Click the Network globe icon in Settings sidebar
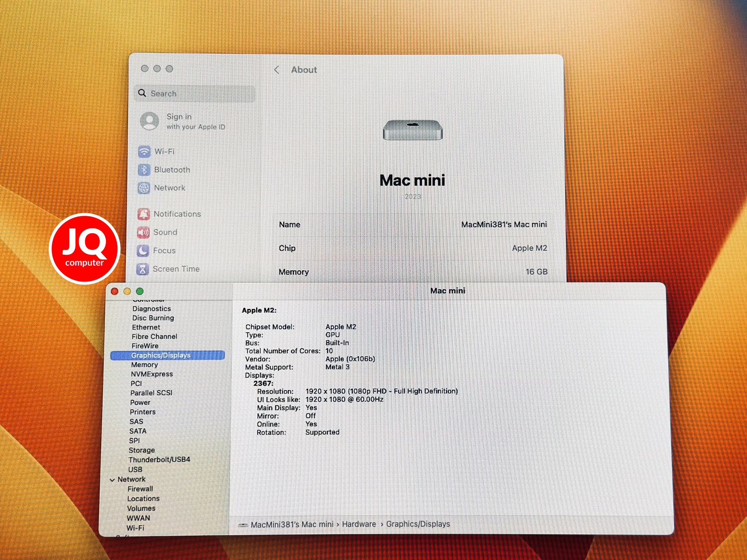747x560 pixels. (144, 188)
